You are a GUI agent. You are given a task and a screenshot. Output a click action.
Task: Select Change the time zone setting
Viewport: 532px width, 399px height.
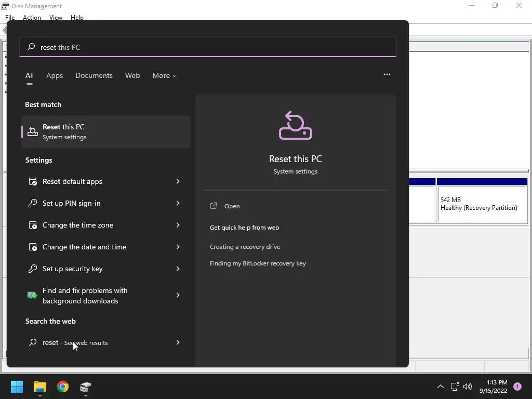point(105,225)
